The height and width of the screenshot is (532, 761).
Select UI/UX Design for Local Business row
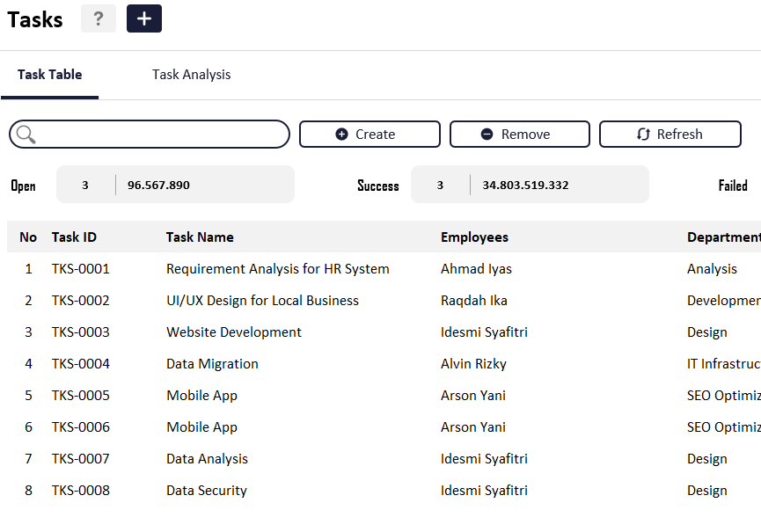coord(262,301)
